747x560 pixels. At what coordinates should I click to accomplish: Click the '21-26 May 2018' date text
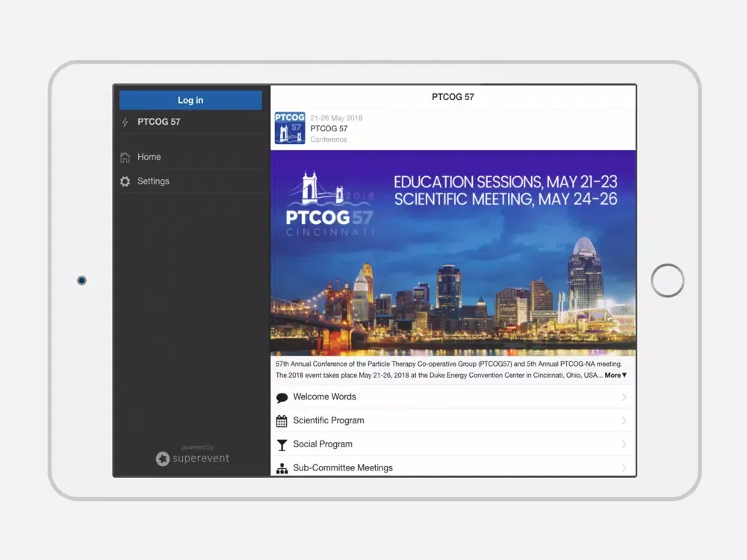pyautogui.click(x=336, y=118)
